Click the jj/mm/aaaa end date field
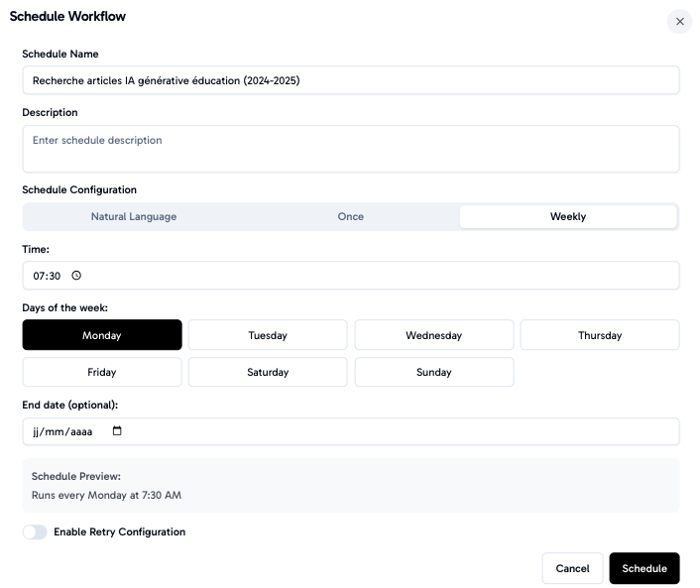Viewport: 700px width, 588px height. [x=64, y=431]
